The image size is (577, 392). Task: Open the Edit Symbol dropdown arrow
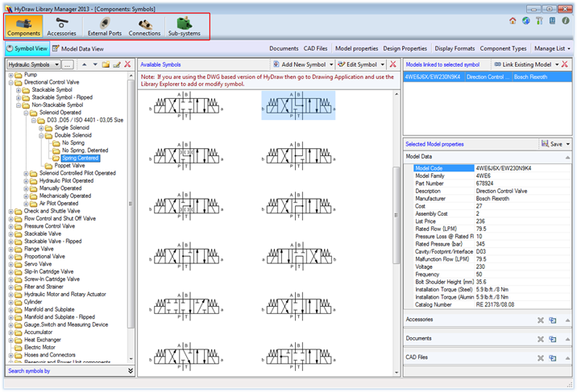pos(383,64)
